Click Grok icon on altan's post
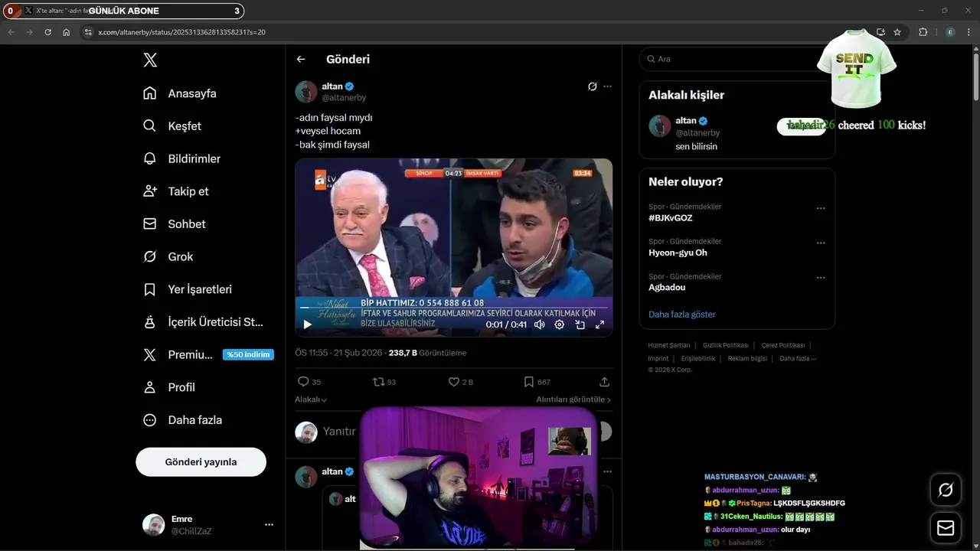The height and width of the screenshot is (551, 980). coord(593,86)
